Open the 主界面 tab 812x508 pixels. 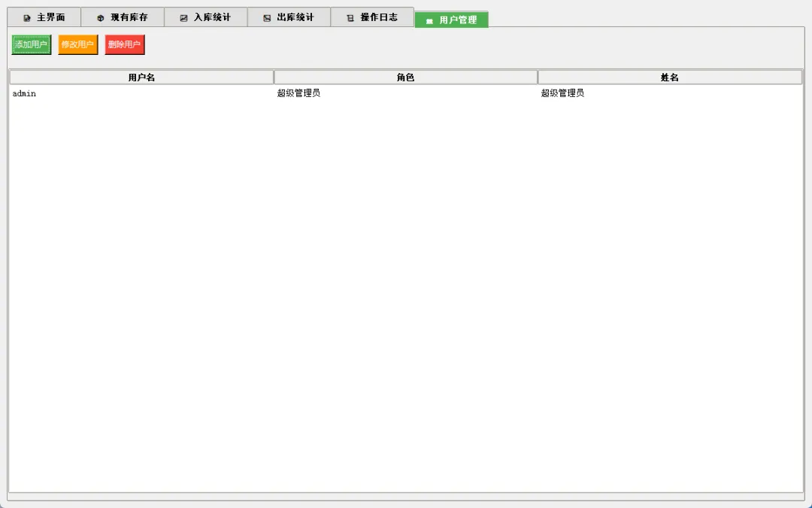click(44, 17)
